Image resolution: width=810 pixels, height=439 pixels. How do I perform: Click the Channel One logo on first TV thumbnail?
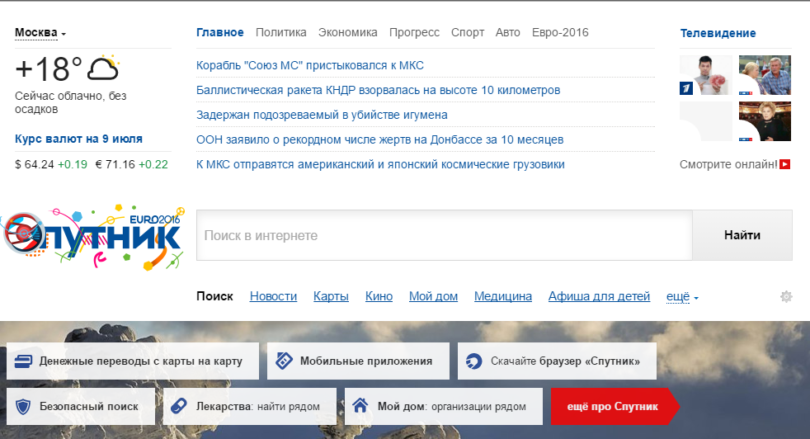(686, 88)
